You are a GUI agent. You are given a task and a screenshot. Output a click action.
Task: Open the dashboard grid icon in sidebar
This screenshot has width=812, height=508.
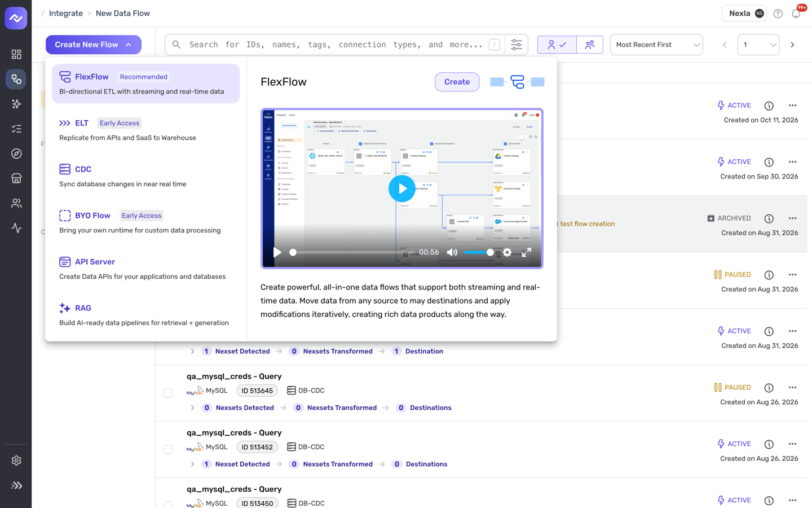16,54
